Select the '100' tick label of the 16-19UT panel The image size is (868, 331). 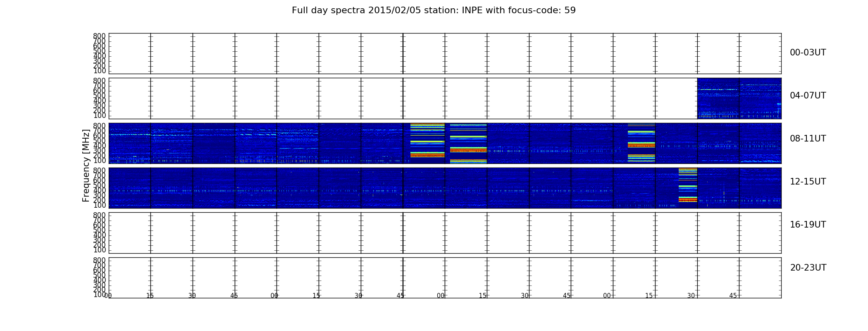99,250
